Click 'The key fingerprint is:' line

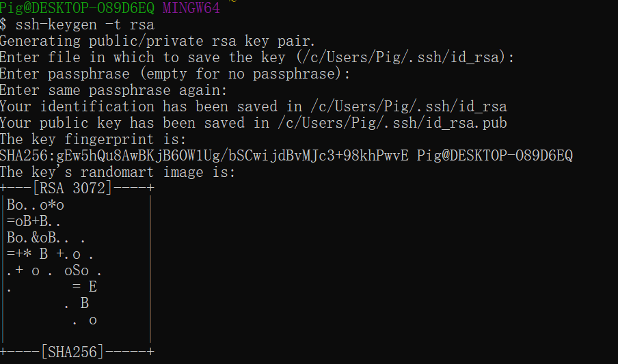click(93, 139)
